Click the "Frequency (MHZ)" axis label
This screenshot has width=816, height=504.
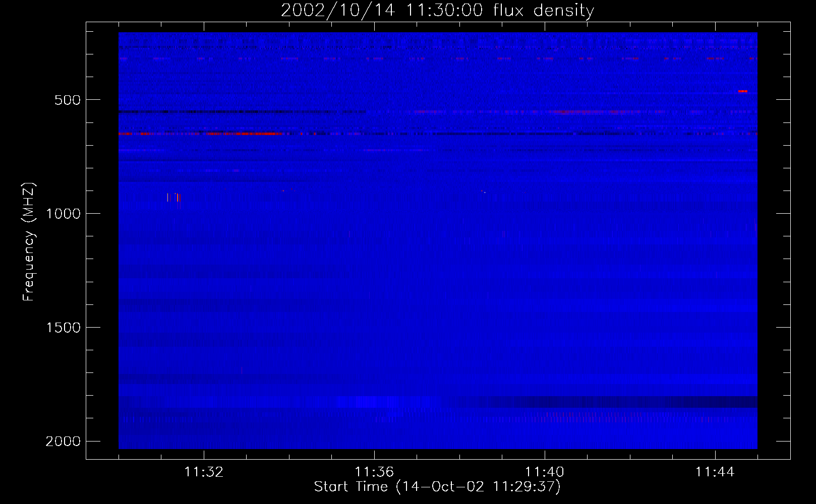coord(29,242)
